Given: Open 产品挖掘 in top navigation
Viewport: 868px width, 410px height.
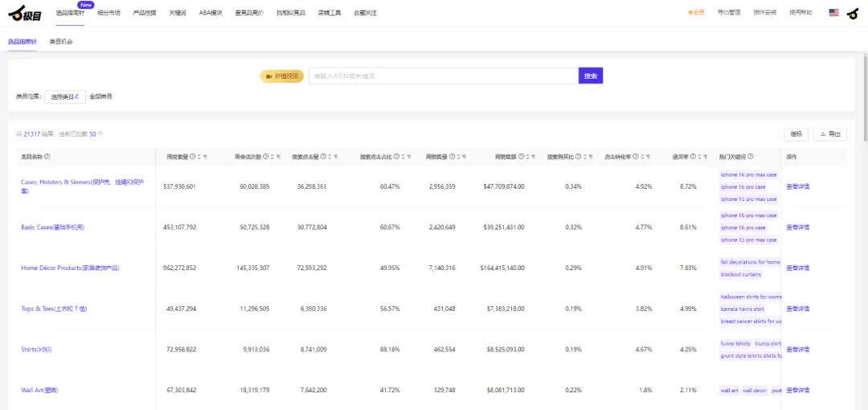Looking at the screenshot, I should [x=145, y=13].
